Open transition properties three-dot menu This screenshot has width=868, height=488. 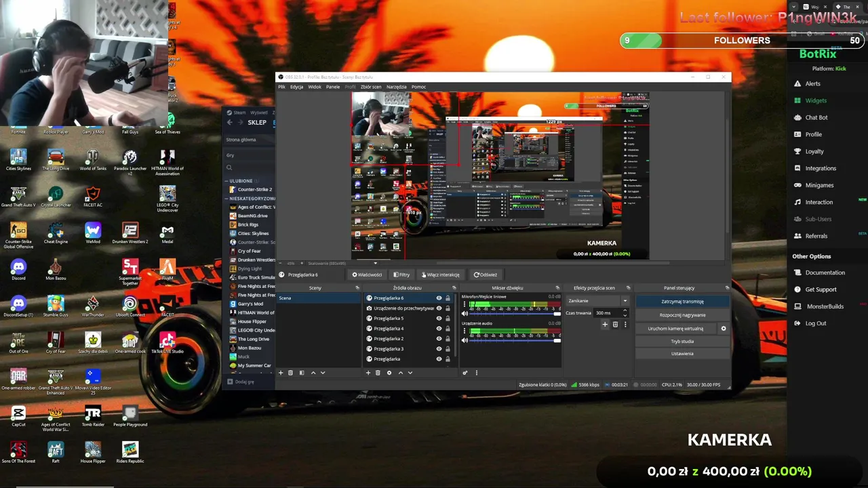tap(625, 325)
